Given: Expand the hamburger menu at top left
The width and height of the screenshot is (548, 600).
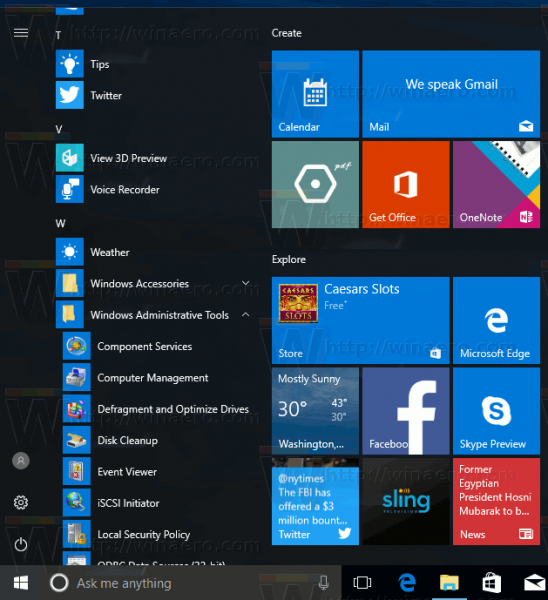Looking at the screenshot, I should click(21, 33).
